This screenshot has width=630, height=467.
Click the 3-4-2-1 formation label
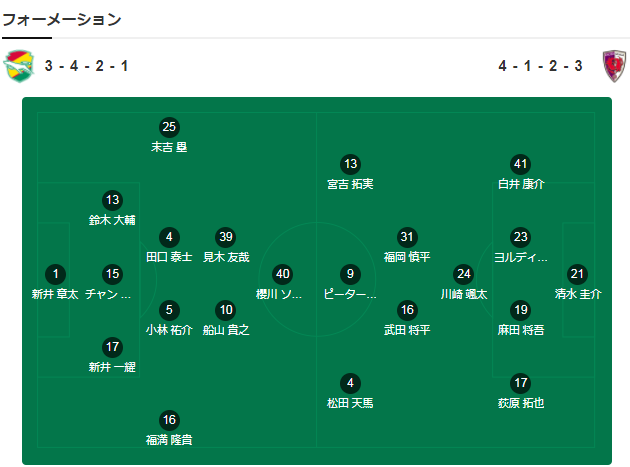tap(86, 66)
